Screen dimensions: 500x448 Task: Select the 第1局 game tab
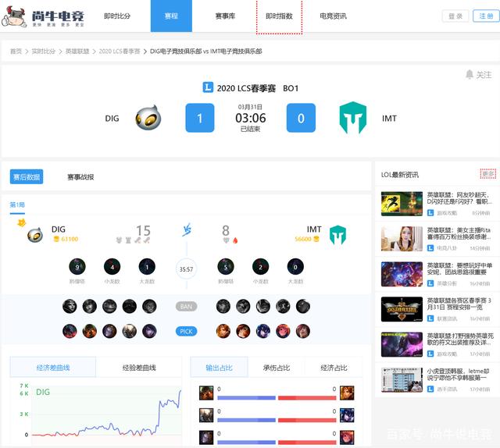[17, 204]
